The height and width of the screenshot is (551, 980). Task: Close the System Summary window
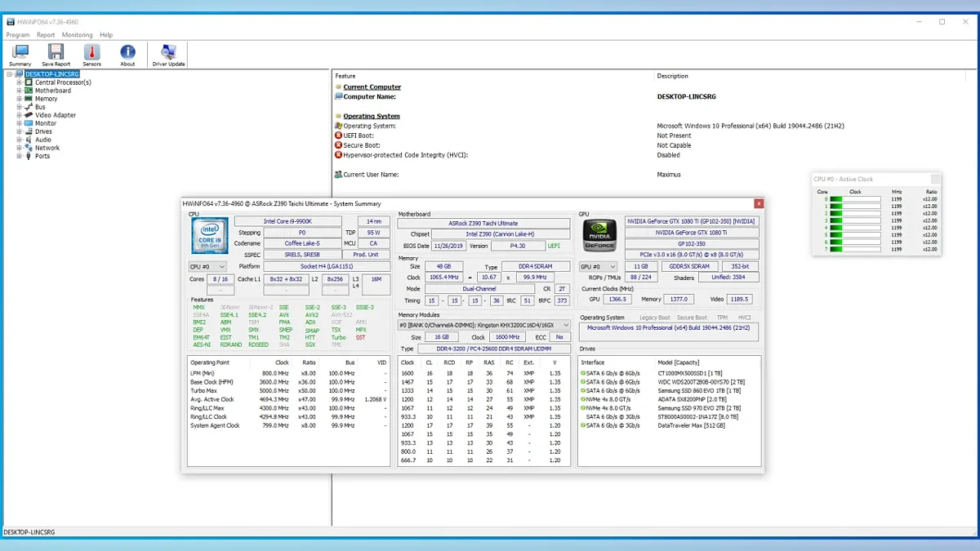(759, 203)
